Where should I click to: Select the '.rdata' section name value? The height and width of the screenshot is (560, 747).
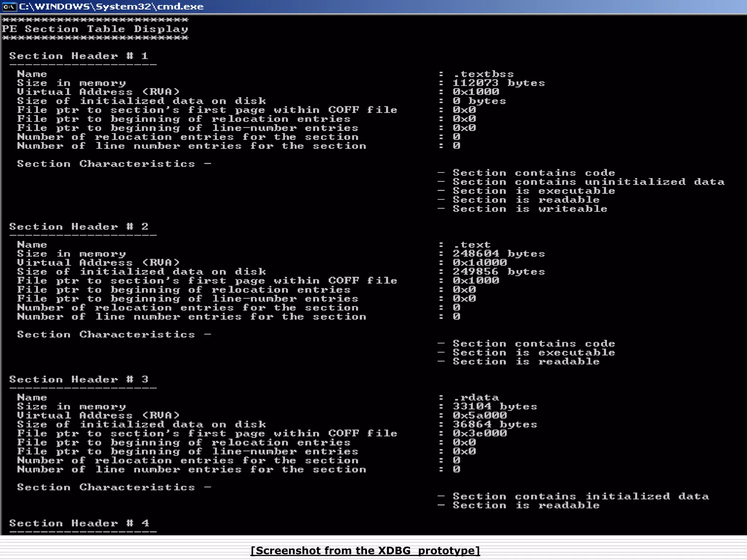click(x=476, y=398)
